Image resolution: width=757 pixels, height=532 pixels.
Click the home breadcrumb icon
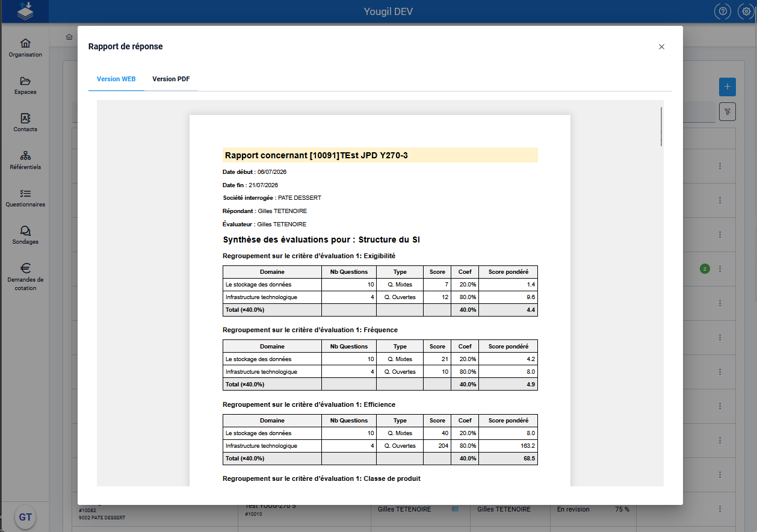point(69,37)
